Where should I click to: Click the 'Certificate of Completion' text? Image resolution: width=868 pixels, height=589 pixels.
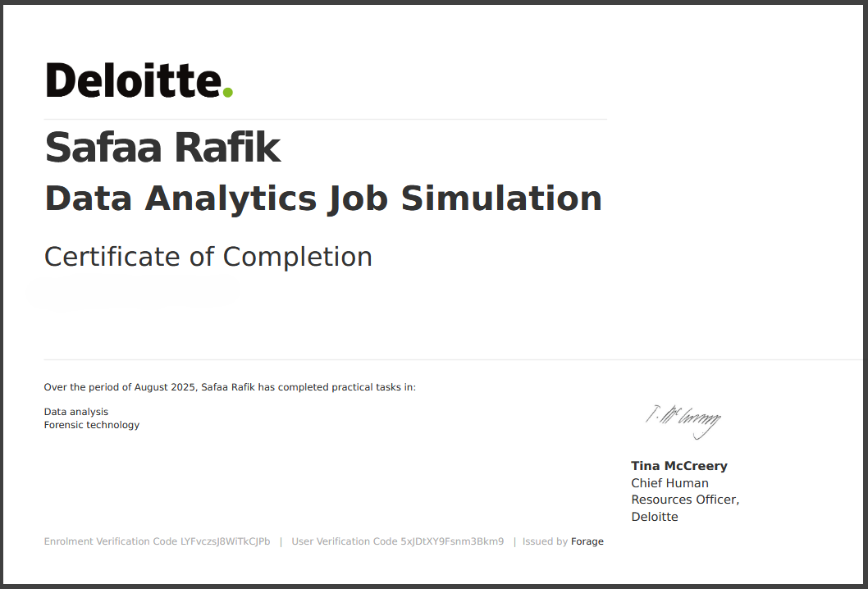pyautogui.click(x=208, y=257)
